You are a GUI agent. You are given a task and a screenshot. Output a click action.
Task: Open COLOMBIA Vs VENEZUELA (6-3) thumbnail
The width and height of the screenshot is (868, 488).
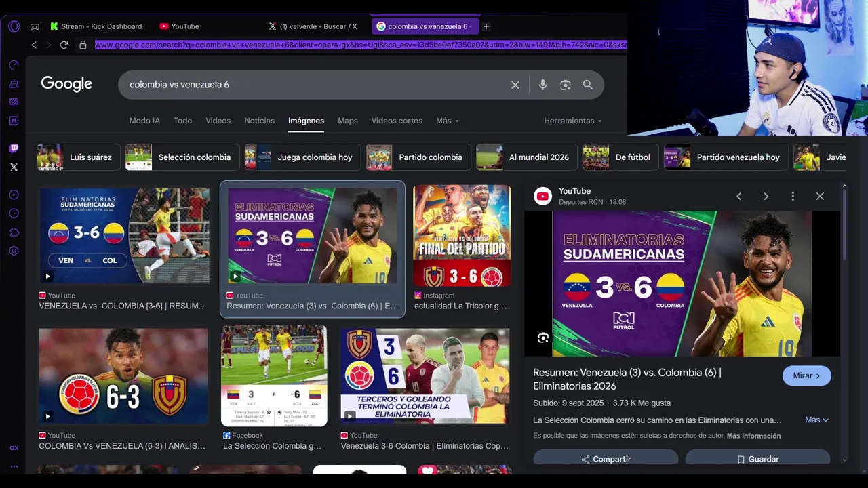point(123,376)
